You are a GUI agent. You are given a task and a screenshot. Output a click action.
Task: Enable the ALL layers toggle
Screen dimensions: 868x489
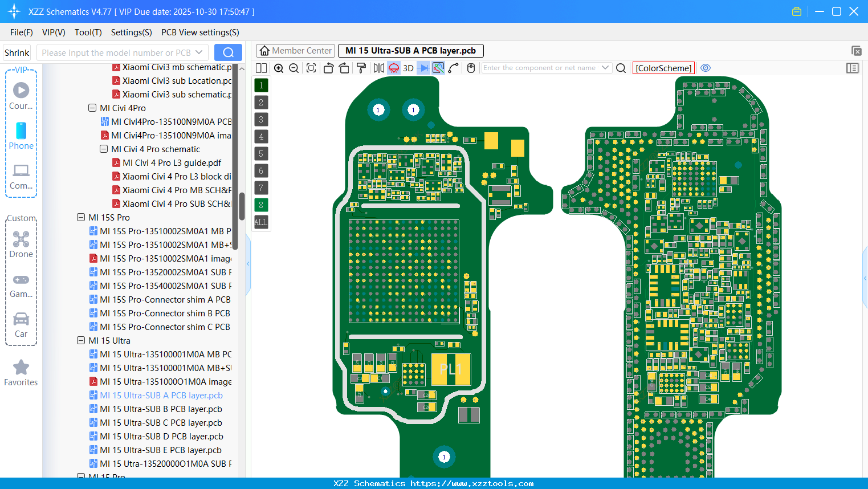pyautogui.click(x=260, y=222)
